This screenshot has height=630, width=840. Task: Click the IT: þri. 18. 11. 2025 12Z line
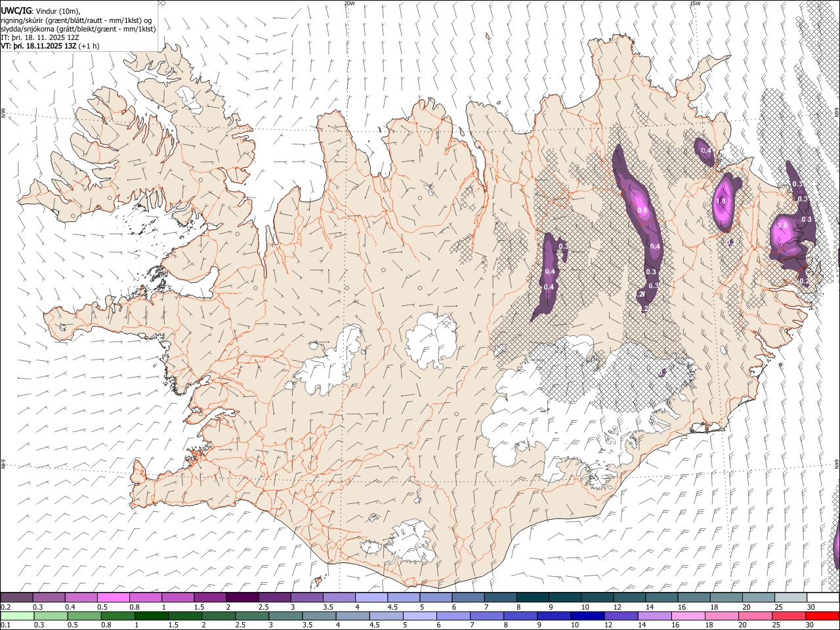tap(40, 37)
